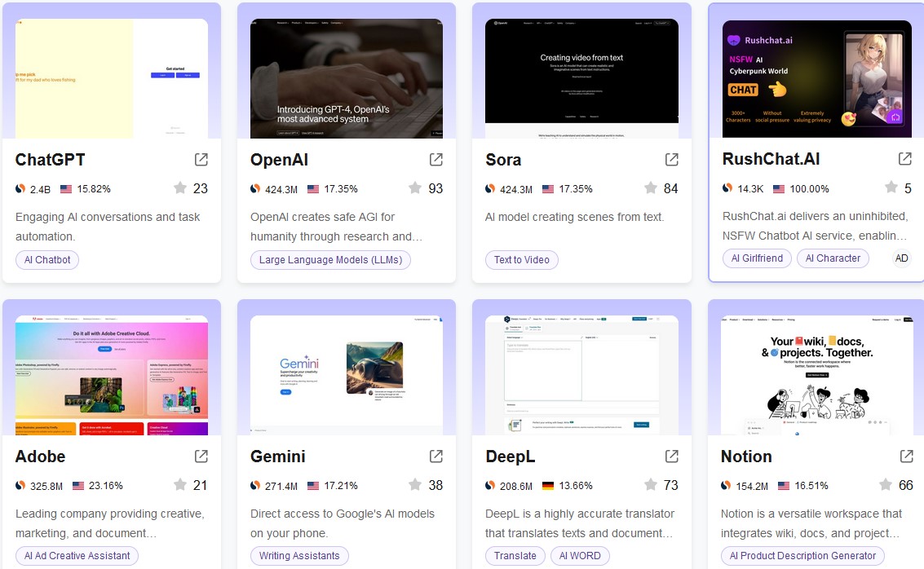Select the Translate tag

[515, 555]
